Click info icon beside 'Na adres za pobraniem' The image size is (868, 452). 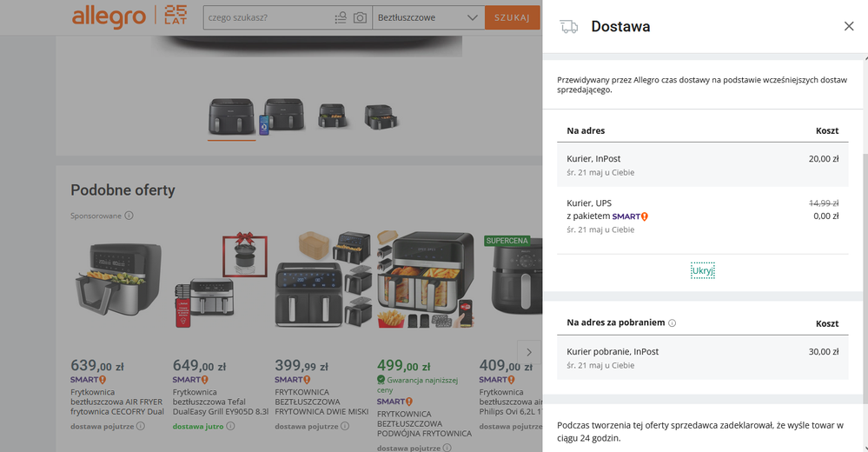[672, 323]
